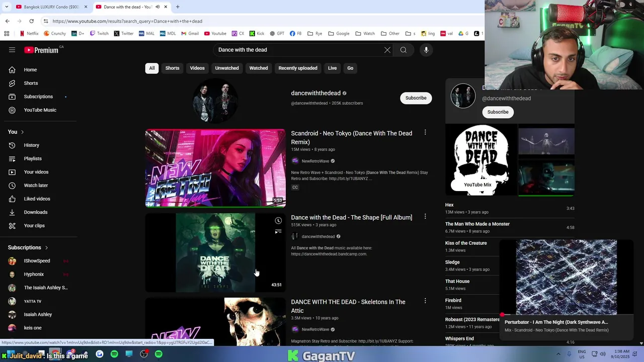
Task: Expand the Subscriptions section header
Action: (28, 247)
